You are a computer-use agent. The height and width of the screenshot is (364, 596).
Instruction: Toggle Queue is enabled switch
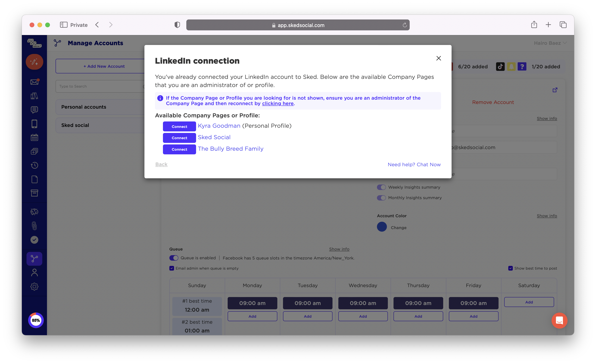(x=174, y=258)
